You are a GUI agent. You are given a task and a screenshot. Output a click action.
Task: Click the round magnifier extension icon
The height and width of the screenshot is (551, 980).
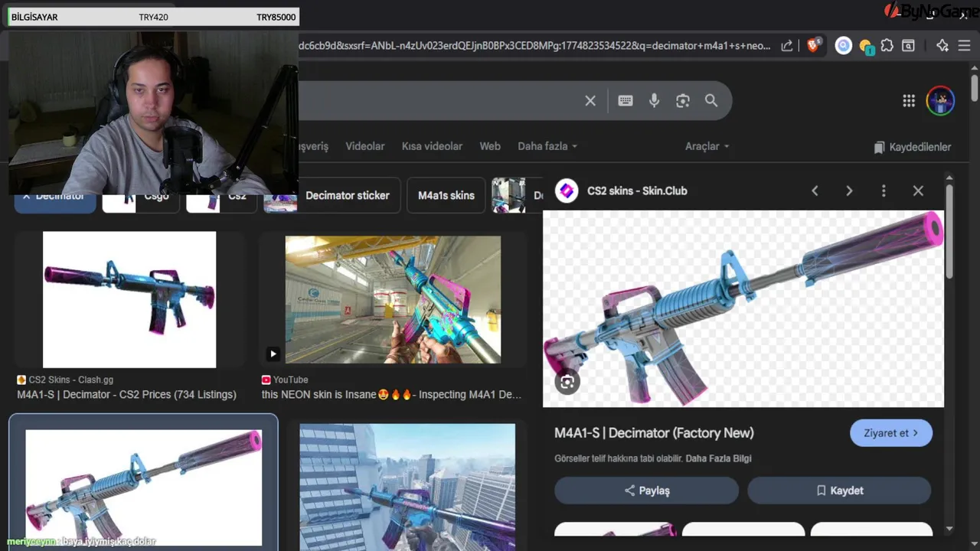click(843, 46)
